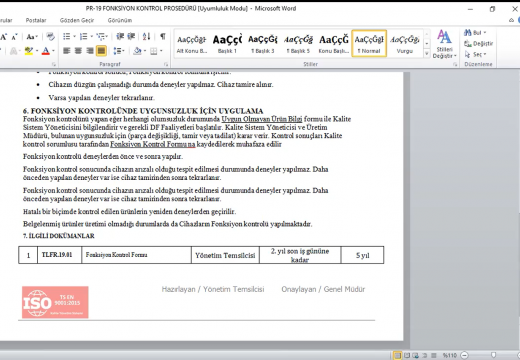The image size is (520, 360).
Task: Toggle show paragraph marks (¶)
Action: (163, 36)
